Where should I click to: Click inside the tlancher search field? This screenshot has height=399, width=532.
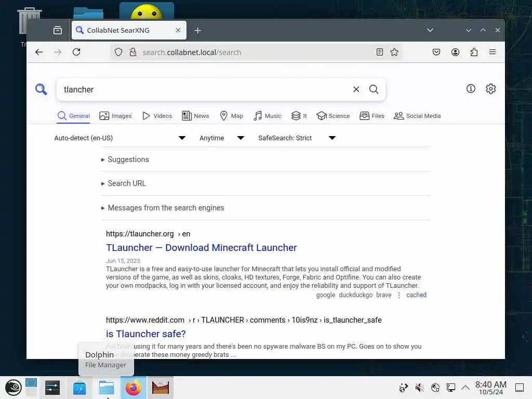tap(204, 89)
